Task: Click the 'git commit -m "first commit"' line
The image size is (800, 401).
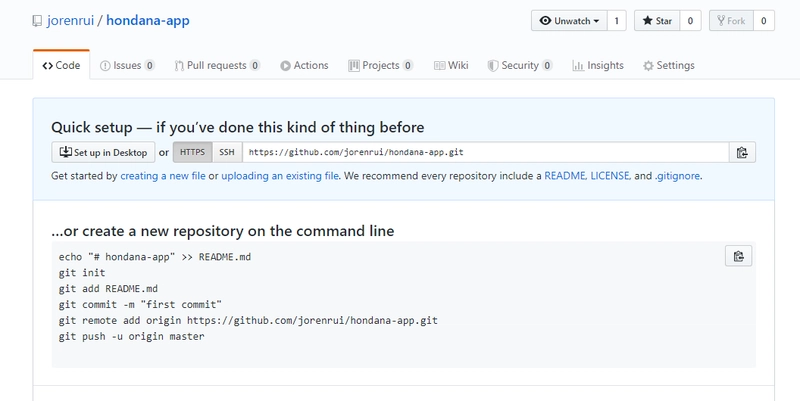Action: pyautogui.click(x=140, y=305)
